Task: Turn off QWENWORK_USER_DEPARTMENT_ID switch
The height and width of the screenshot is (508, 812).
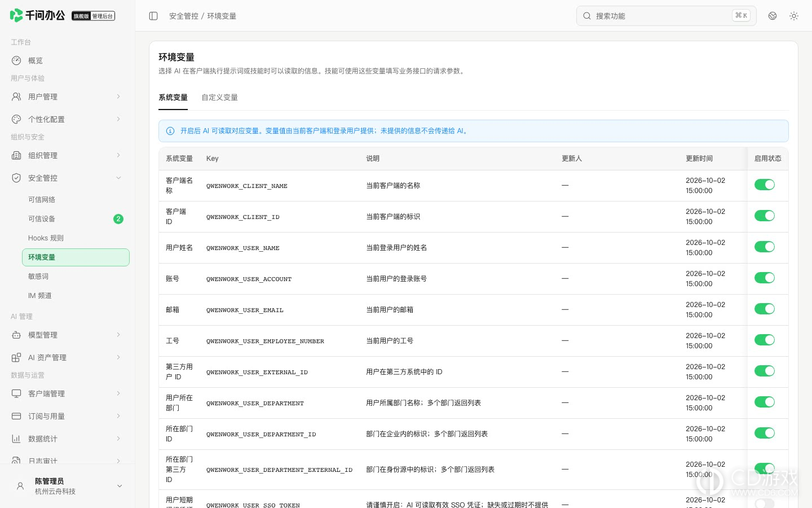Action: click(x=765, y=433)
